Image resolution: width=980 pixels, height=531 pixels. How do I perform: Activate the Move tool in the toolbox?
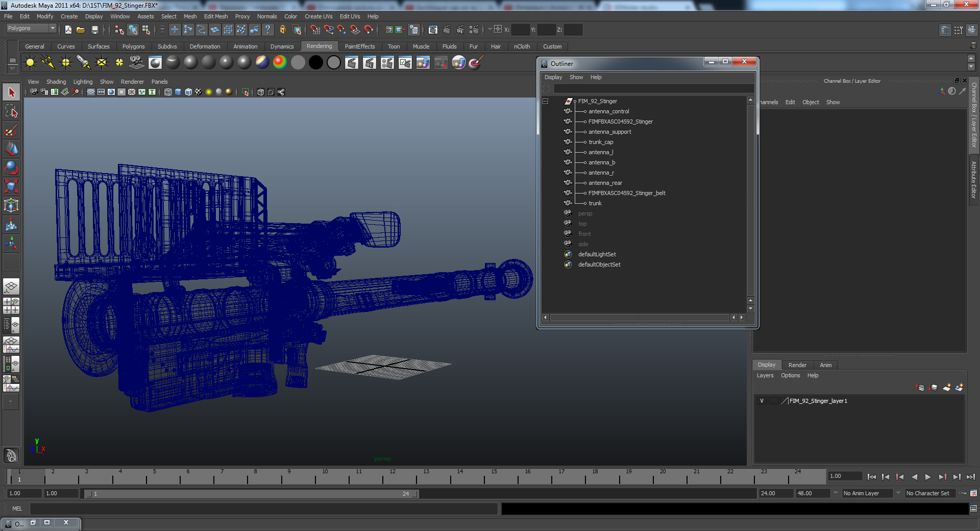click(x=11, y=149)
